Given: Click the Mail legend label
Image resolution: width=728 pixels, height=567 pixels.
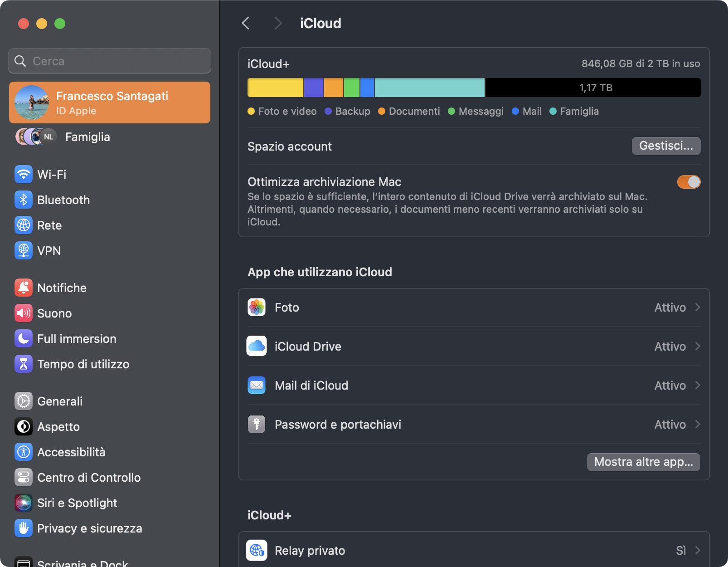Looking at the screenshot, I should 532,111.
